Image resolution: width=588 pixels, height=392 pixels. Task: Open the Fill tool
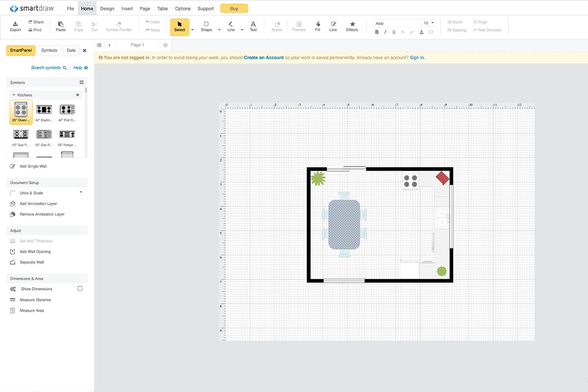(317, 26)
